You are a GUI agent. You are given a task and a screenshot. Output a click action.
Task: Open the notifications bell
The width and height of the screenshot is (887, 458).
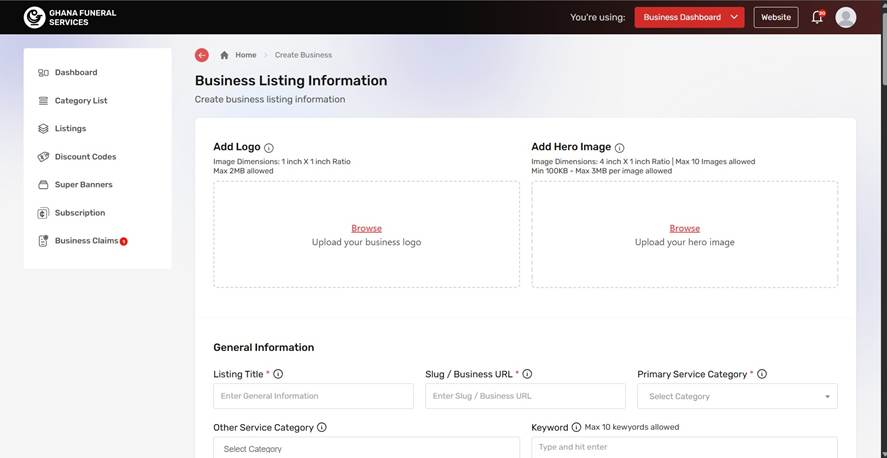click(817, 17)
